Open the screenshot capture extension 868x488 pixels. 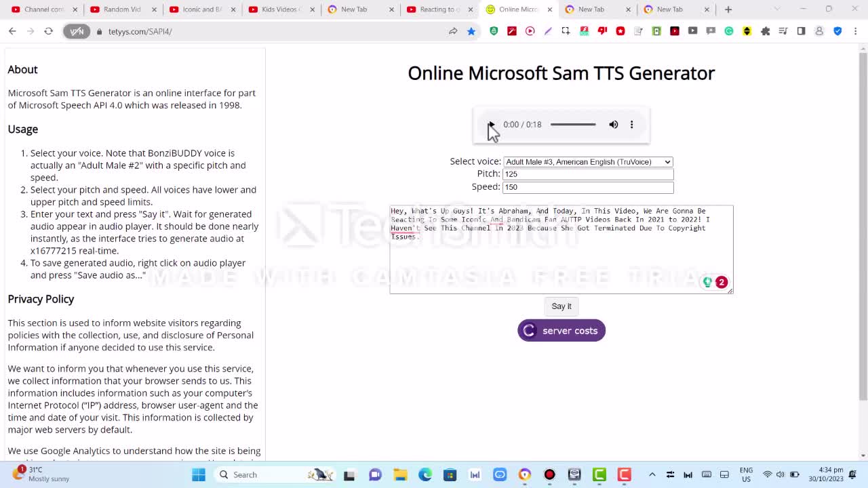click(x=566, y=31)
